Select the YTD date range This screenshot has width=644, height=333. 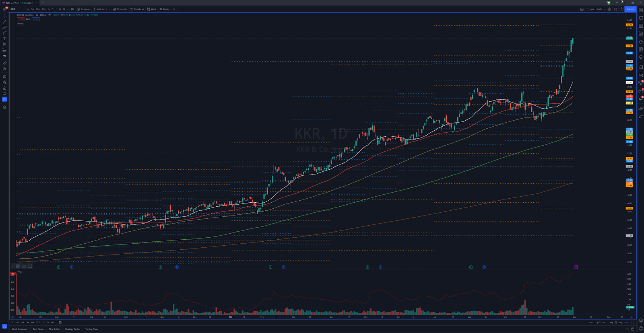pos(38,323)
